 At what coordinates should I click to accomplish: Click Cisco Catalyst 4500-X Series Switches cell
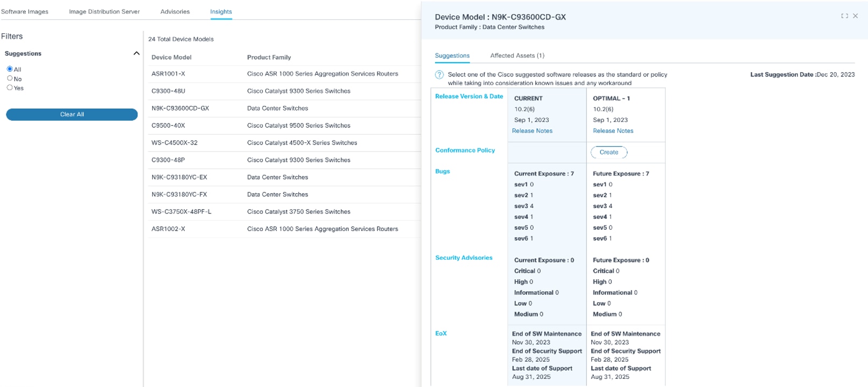pyautogui.click(x=302, y=143)
